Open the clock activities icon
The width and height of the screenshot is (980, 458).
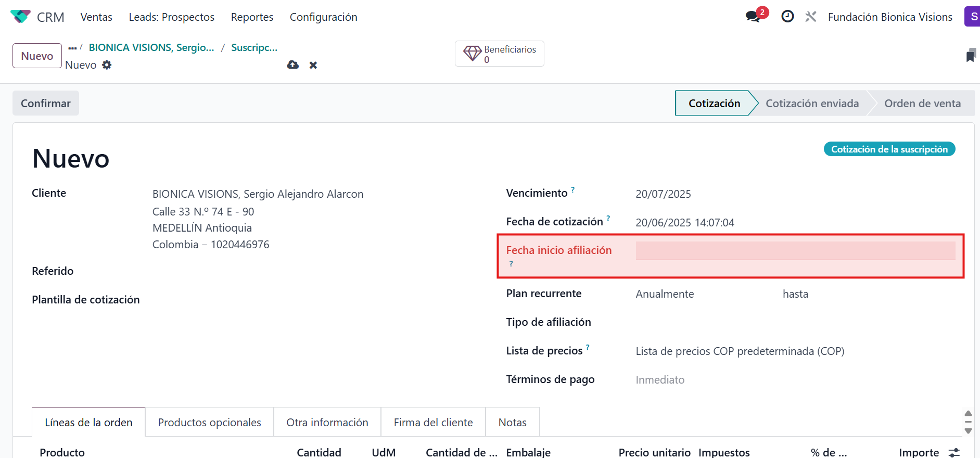[787, 17]
